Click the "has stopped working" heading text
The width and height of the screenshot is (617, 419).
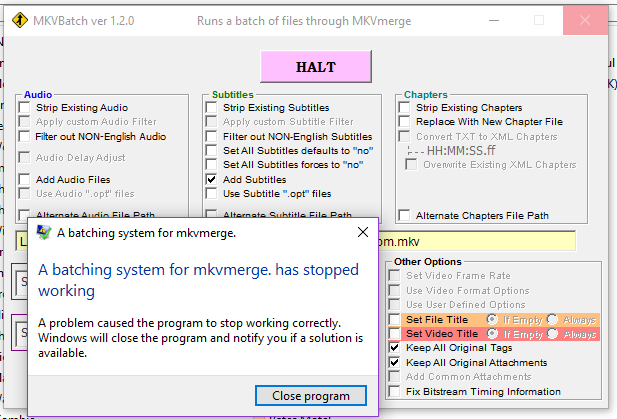pyautogui.click(x=198, y=280)
